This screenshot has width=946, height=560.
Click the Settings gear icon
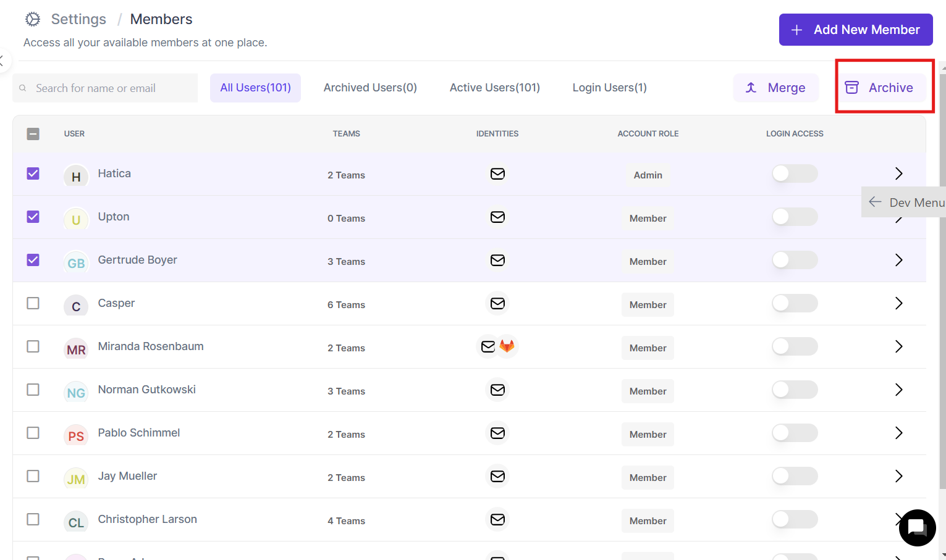coord(33,19)
